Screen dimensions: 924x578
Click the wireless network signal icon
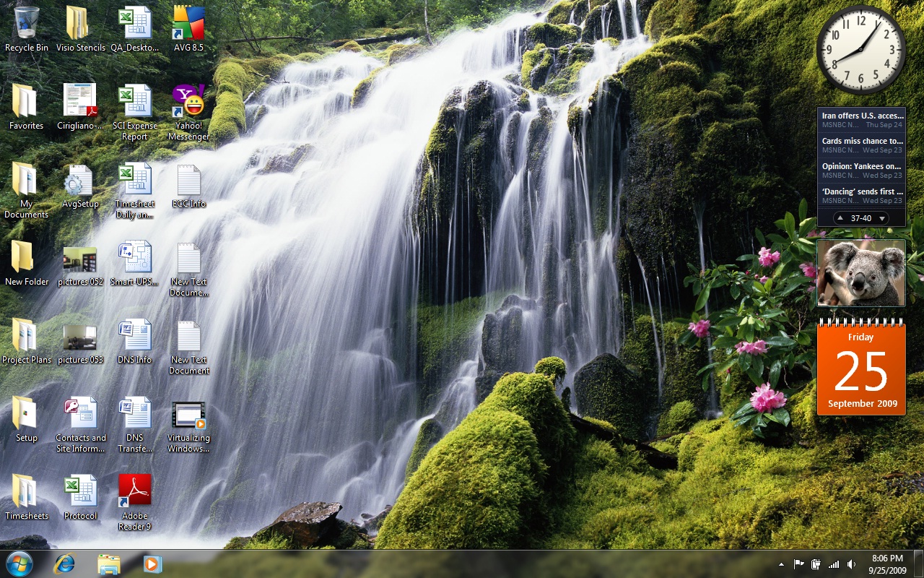[834, 564]
